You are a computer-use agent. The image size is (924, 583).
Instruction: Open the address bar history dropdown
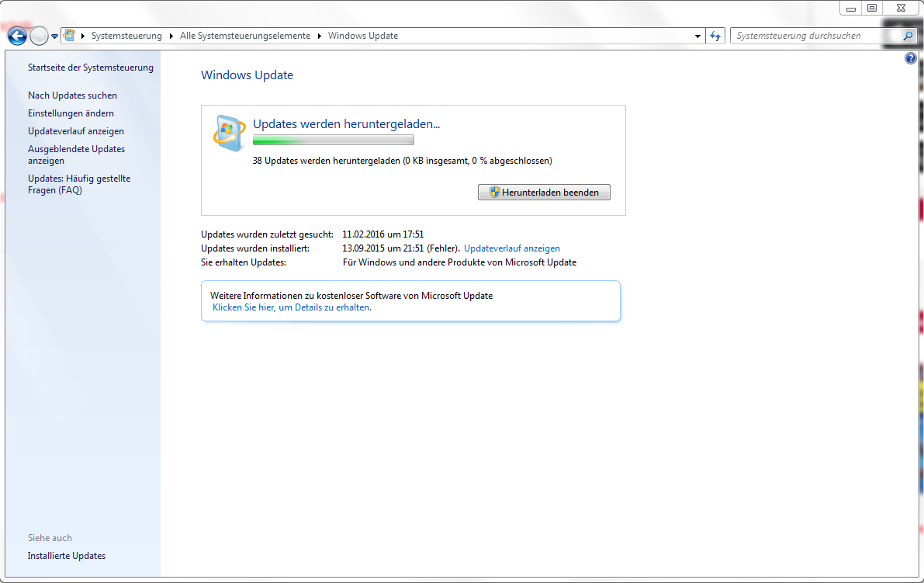[x=697, y=36]
